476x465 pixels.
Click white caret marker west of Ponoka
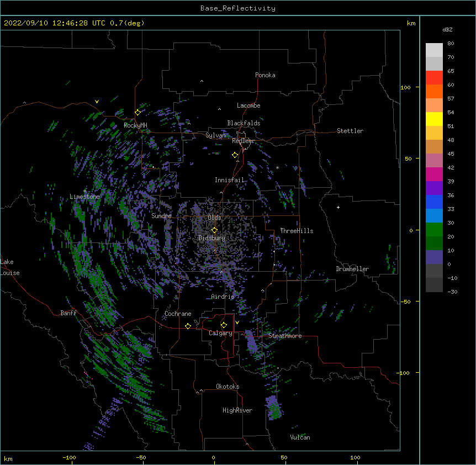tap(202, 81)
